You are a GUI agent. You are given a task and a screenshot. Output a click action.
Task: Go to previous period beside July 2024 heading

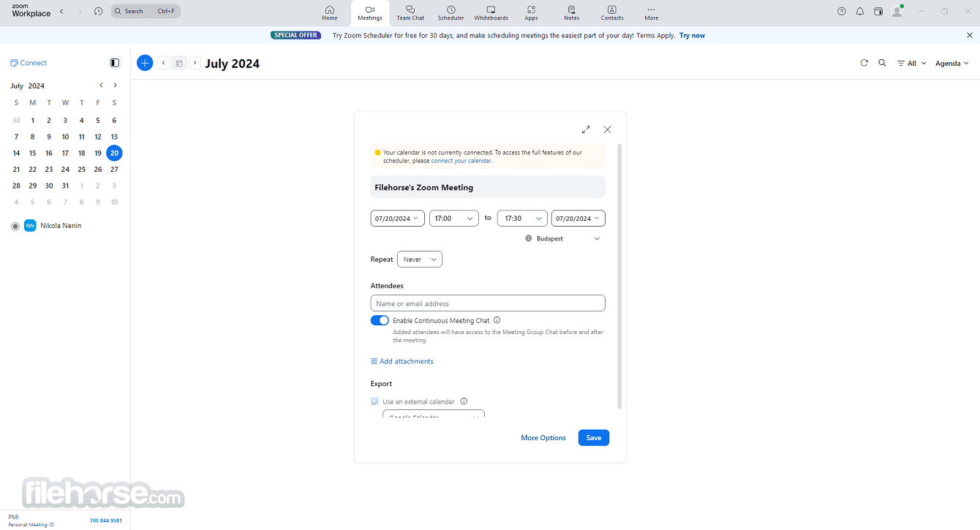(163, 63)
